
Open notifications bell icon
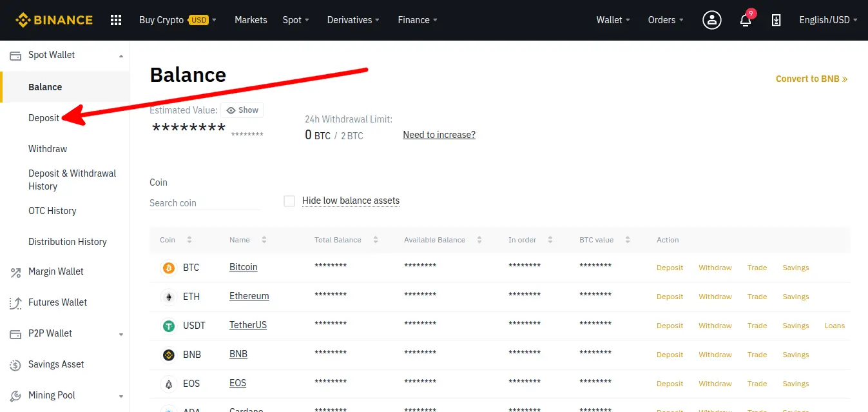(746, 20)
